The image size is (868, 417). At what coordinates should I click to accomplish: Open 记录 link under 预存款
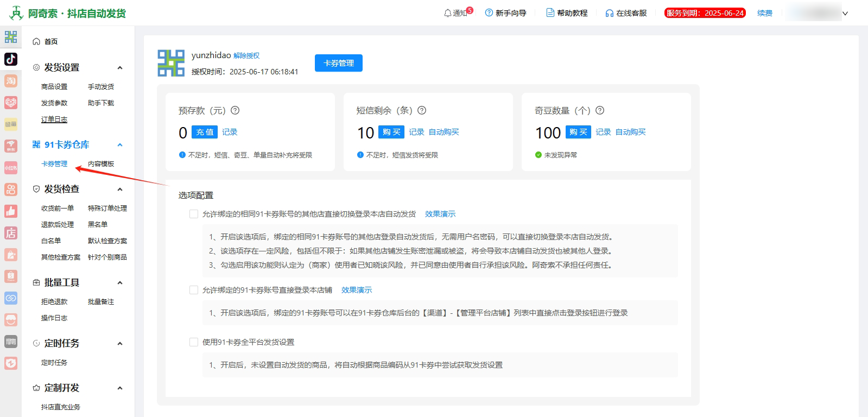coord(230,132)
